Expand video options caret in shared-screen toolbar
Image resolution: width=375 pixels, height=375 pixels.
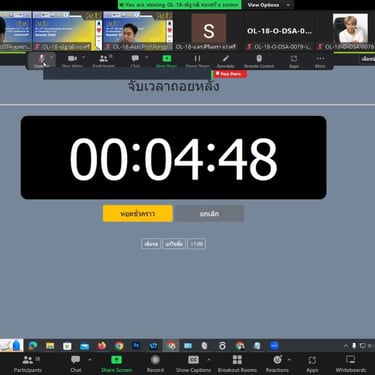pyautogui.click(x=84, y=58)
